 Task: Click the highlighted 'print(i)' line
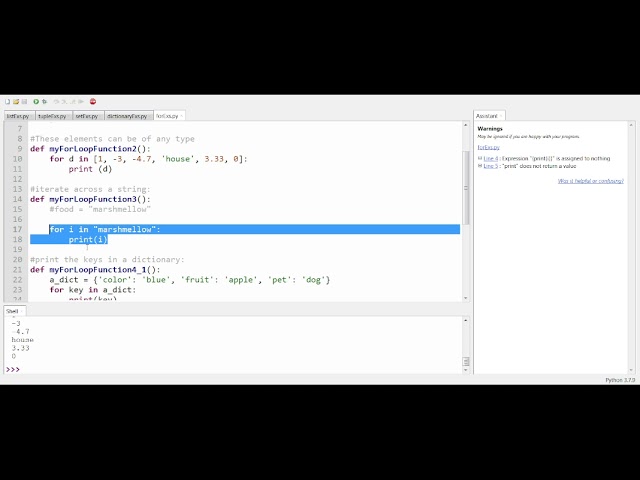tap(88, 240)
